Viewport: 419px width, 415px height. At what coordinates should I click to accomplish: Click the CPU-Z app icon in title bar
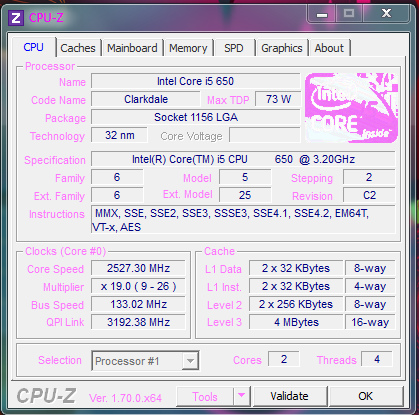16,18
